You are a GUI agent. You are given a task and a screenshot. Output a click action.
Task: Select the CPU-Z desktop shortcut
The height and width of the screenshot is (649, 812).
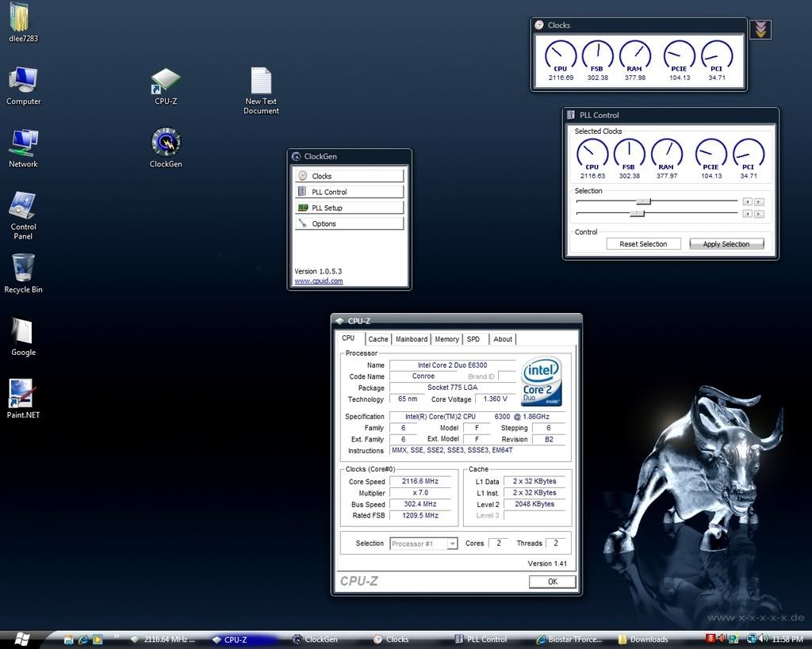click(166, 86)
